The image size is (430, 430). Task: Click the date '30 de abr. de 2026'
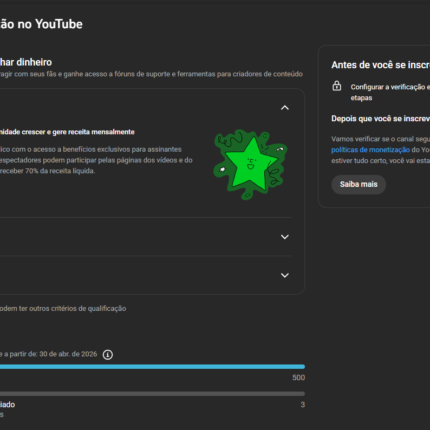point(68,354)
